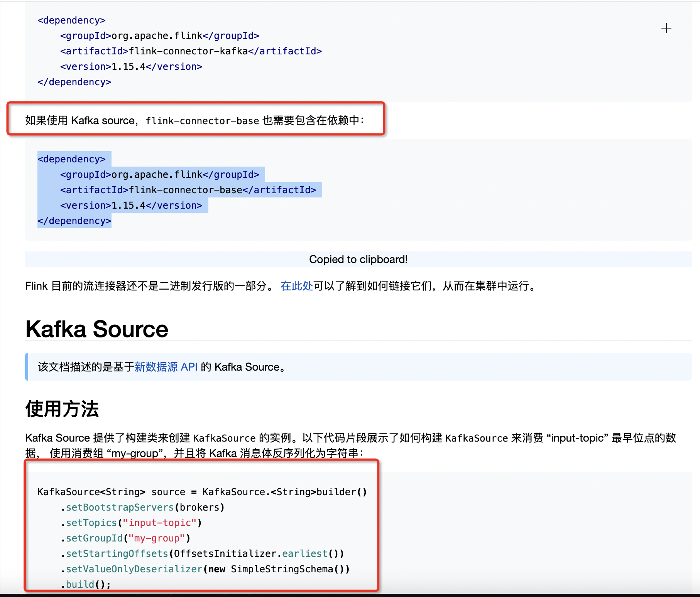Click the setBootstrapServers(brokers) line
The image size is (700, 597).
[x=143, y=507]
